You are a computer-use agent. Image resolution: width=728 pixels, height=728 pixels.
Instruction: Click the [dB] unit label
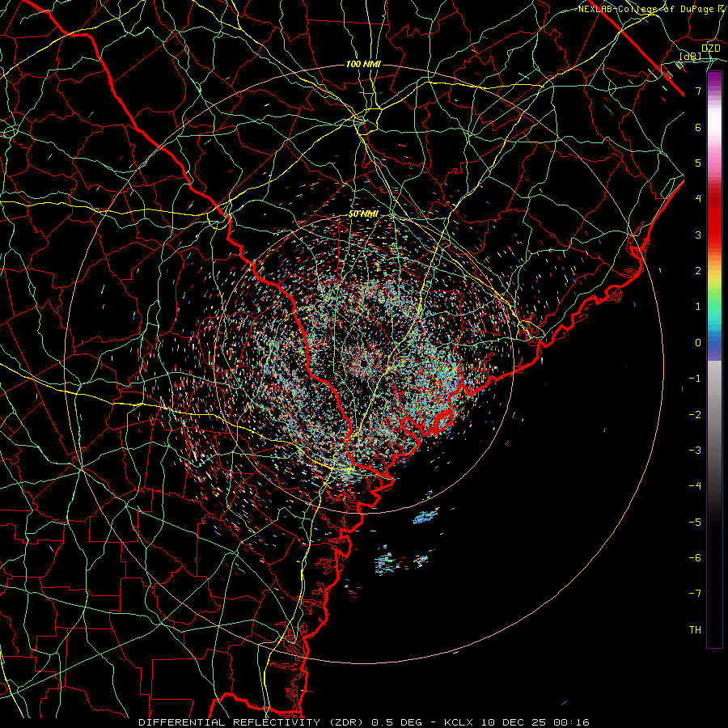click(691, 57)
